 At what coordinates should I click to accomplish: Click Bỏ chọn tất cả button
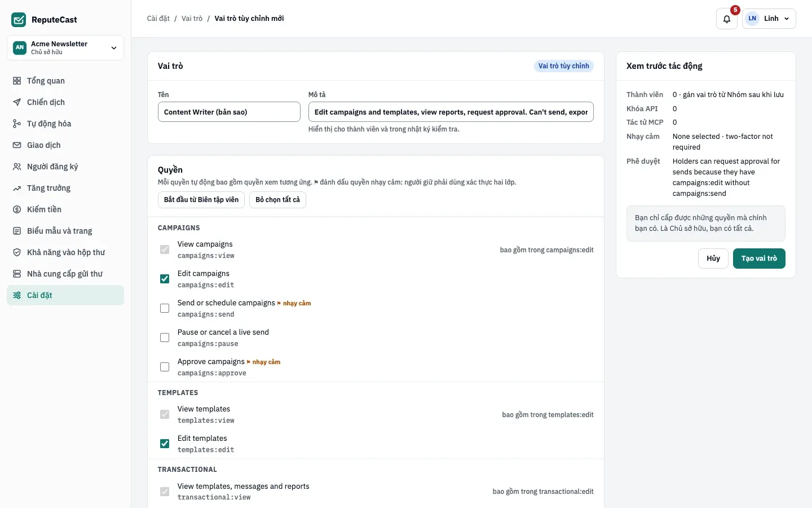point(277,200)
